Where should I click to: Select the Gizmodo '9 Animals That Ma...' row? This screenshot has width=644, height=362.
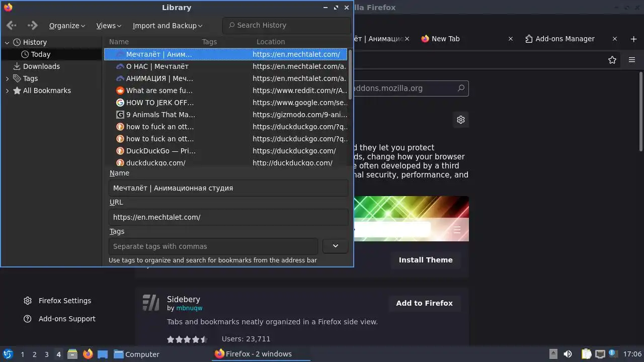pyautogui.click(x=225, y=115)
